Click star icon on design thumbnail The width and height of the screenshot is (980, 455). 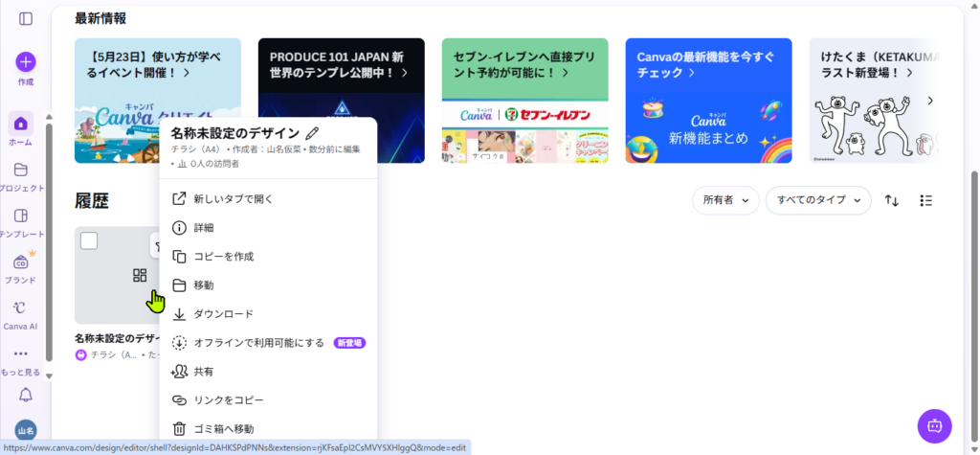(156, 246)
